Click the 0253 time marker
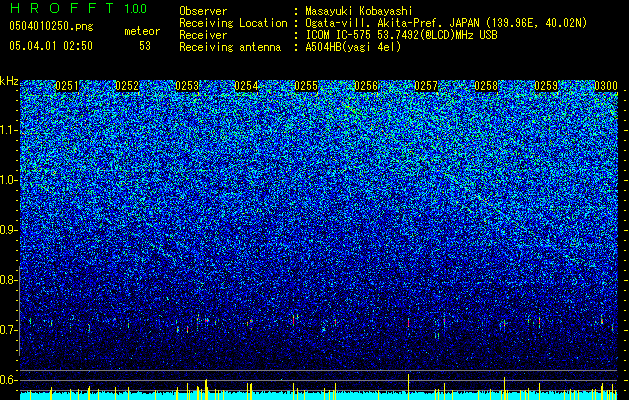Screen dimensions: 629x400 pyautogui.click(x=187, y=86)
